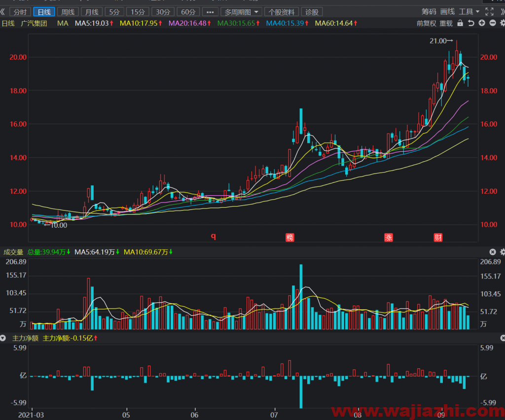Open the 筹码 chip distribution
This screenshot has height=420, width=505.
429,12
